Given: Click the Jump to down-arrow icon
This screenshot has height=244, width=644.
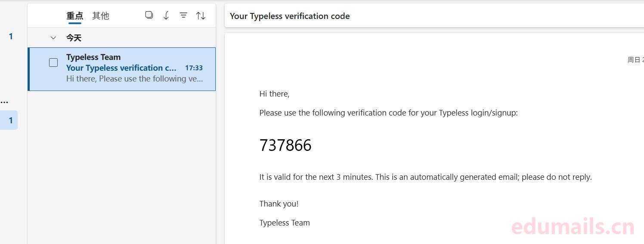Looking at the screenshot, I should [166, 16].
